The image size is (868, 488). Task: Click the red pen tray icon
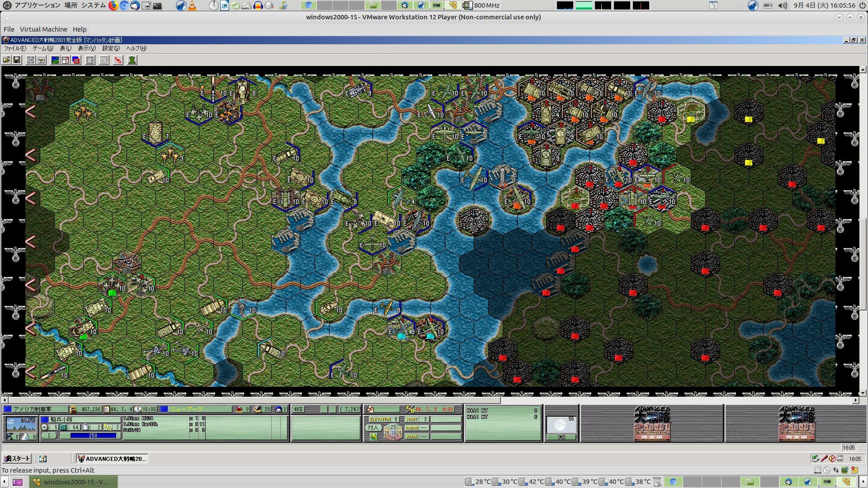(824, 459)
